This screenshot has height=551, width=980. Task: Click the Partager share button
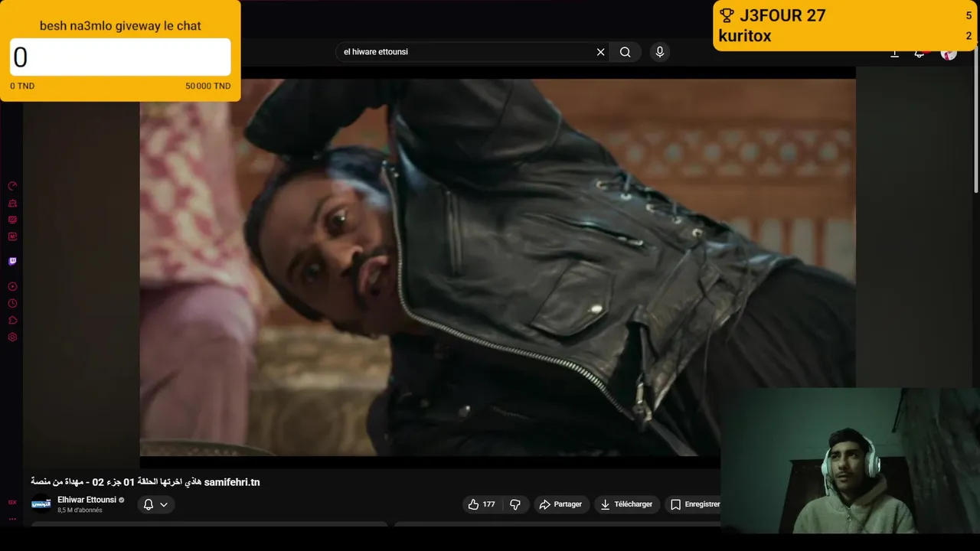(x=560, y=504)
